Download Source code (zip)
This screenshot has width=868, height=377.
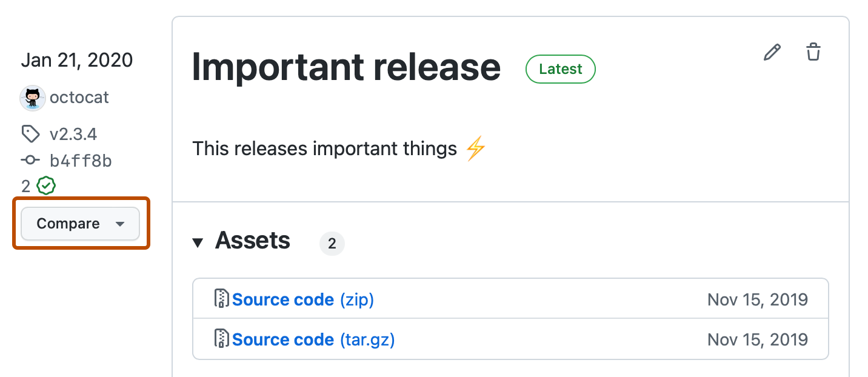tap(302, 299)
